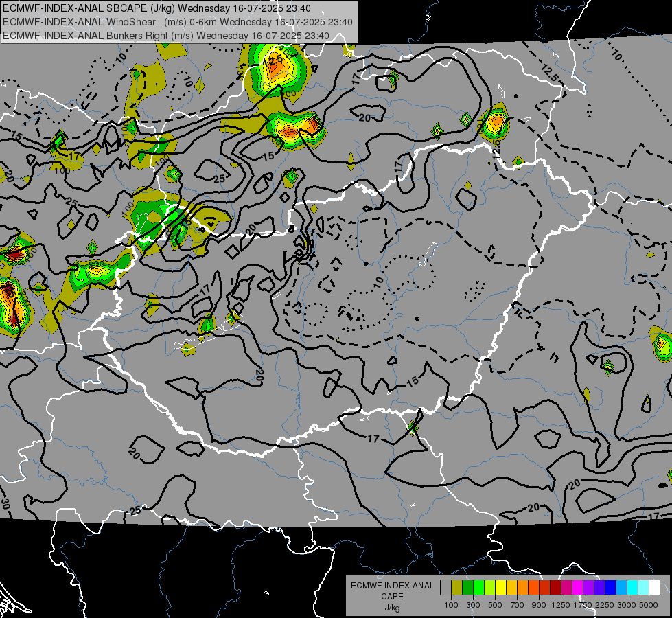Click the Bunkers Right (m/s) header line
672x618 pixels.
point(166,36)
